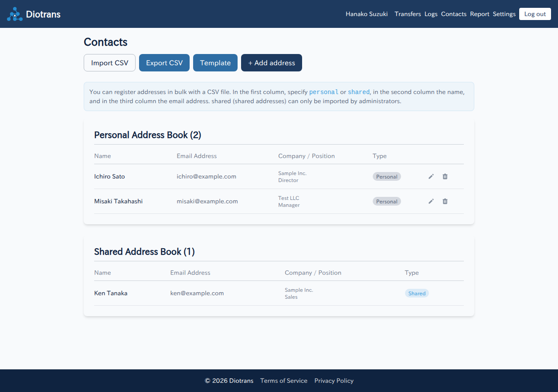Click the Ken Tanaka name cell
This screenshot has width=558, height=392.
point(111,293)
